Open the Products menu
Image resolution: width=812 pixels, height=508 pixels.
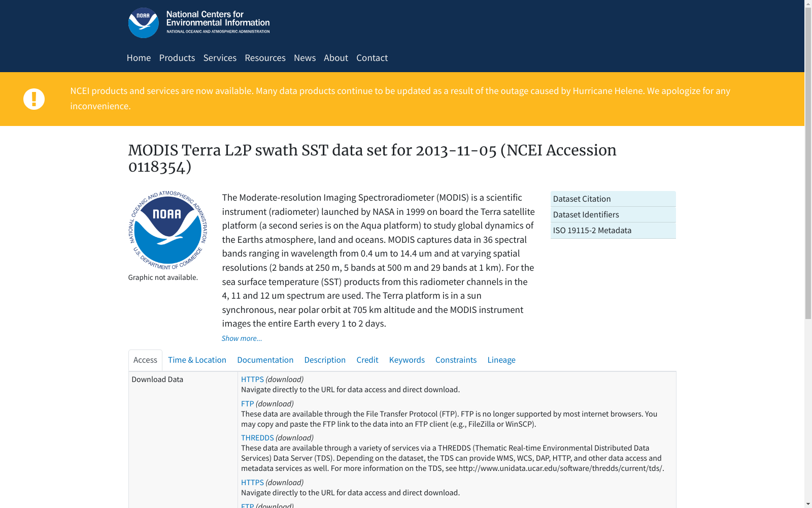click(177, 58)
